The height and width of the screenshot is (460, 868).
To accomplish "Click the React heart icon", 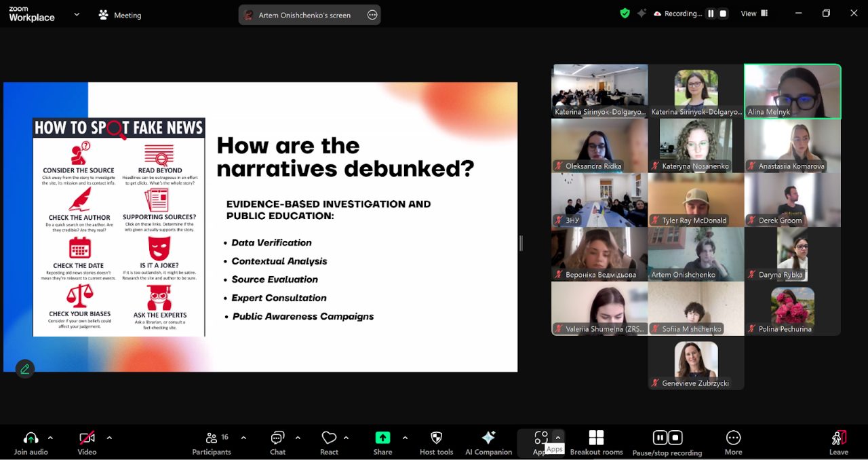I will click(x=329, y=438).
